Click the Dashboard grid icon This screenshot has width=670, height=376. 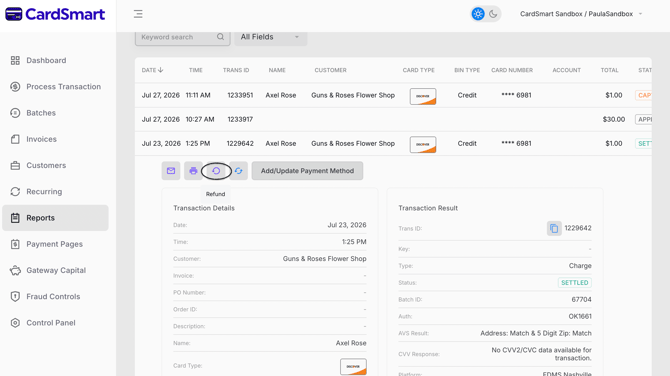tap(15, 60)
